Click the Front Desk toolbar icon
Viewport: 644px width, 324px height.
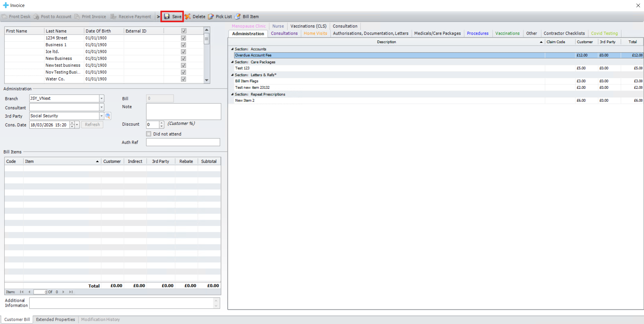(x=5, y=16)
